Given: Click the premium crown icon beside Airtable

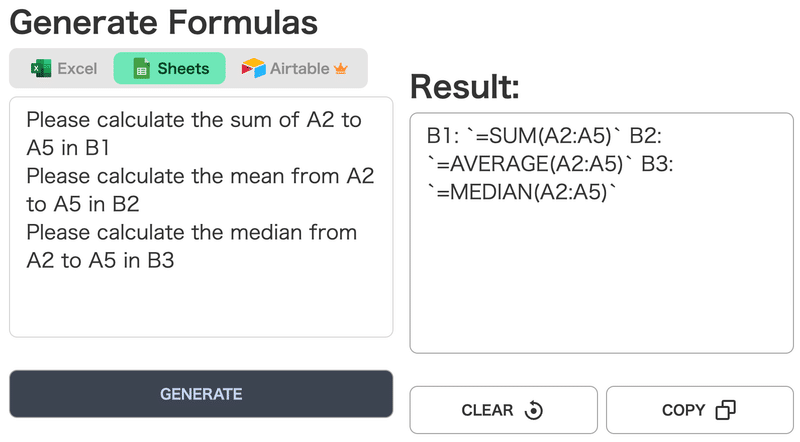Looking at the screenshot, I should click(x=340, y=68).
